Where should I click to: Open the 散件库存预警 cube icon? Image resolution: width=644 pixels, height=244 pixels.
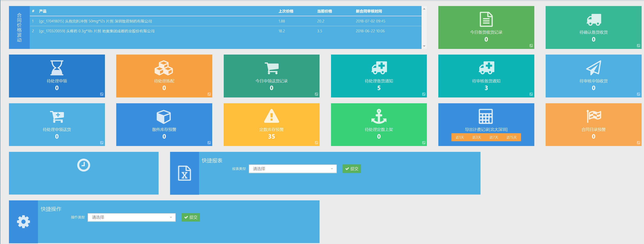tap(164, 116)
